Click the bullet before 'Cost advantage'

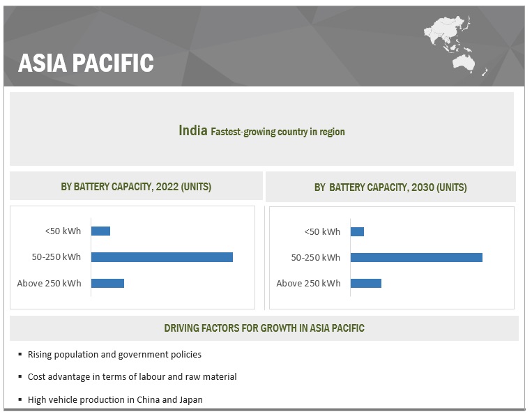pos(20,377)
